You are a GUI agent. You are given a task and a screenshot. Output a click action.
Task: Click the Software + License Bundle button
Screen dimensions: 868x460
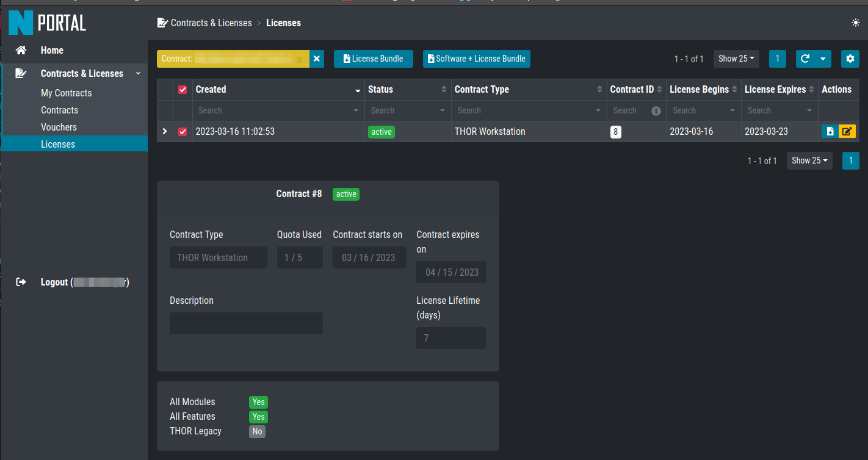click(x=477, y=59)
